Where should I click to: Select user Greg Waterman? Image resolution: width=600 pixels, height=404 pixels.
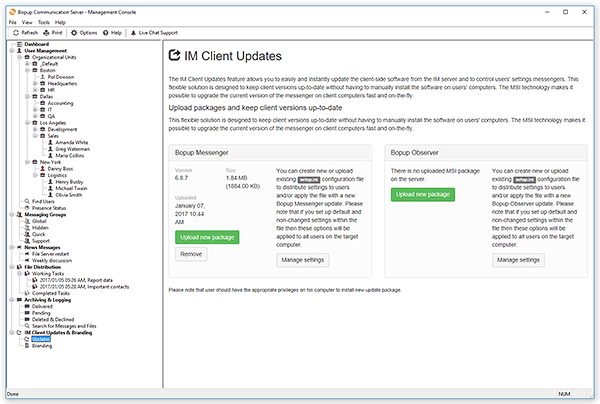[x=73, y=149]
